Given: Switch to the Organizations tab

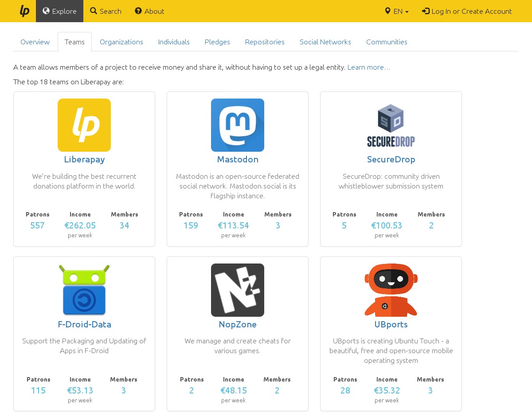Looking at the screenshot, I should 121,42.
